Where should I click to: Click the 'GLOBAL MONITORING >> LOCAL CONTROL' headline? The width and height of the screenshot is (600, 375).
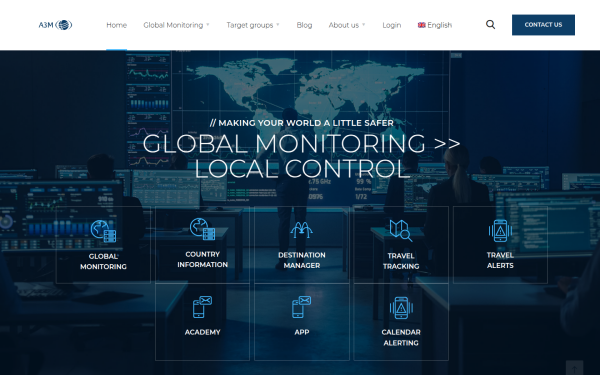coord(302,156)
